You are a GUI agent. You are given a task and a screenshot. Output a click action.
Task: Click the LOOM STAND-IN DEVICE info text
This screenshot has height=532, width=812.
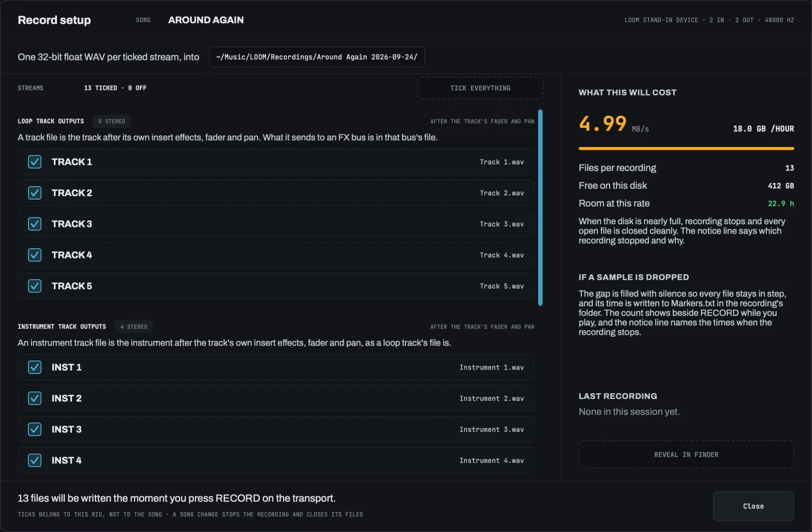(709, 20)
